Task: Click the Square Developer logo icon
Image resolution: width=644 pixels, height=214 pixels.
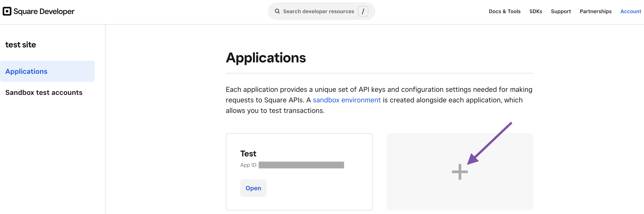Action: click(x=7, y=11)
